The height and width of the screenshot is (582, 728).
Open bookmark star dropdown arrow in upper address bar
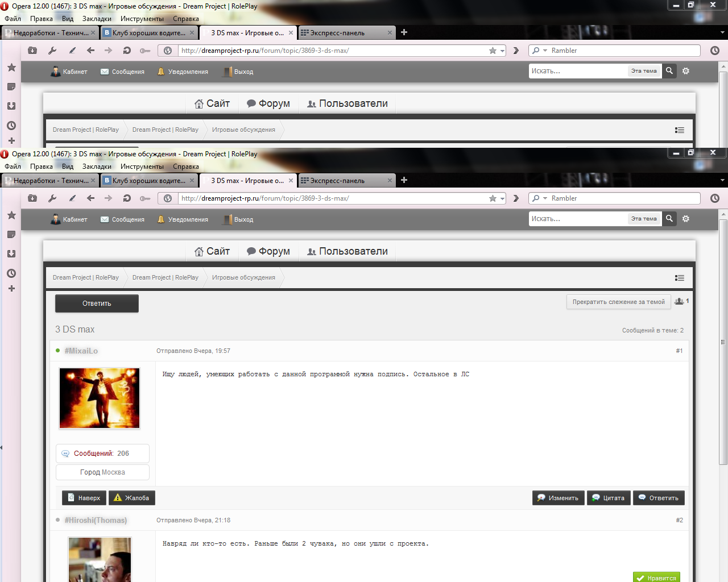(502, 51)
